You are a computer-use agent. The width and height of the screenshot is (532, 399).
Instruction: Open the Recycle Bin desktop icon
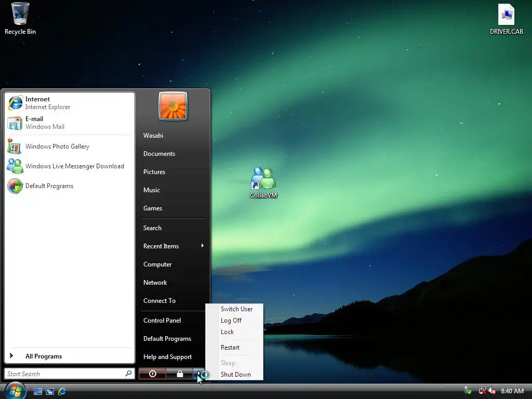[x=20, y=18]
